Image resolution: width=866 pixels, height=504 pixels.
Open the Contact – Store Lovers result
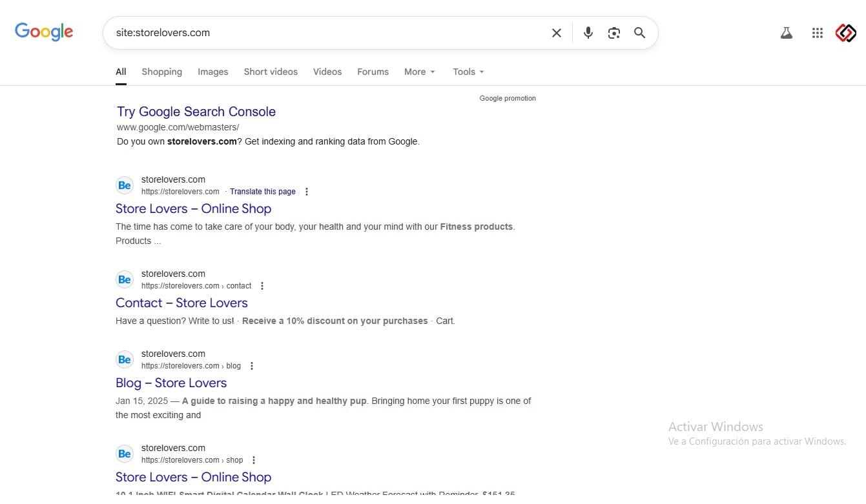pos(181,303)
